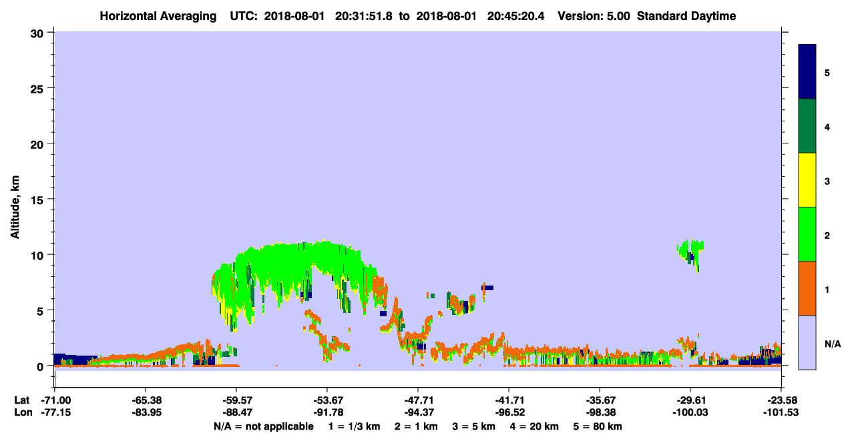This screenshot has height=445, width=868.
Task: Click the dark blue level 5 legend swatch
Action: [807, 71]
